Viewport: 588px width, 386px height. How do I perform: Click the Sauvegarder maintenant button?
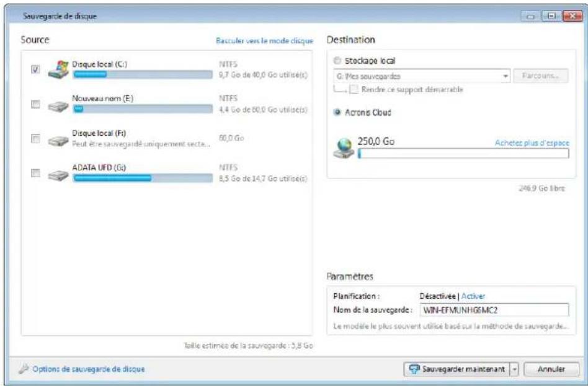tap(457, 369)
